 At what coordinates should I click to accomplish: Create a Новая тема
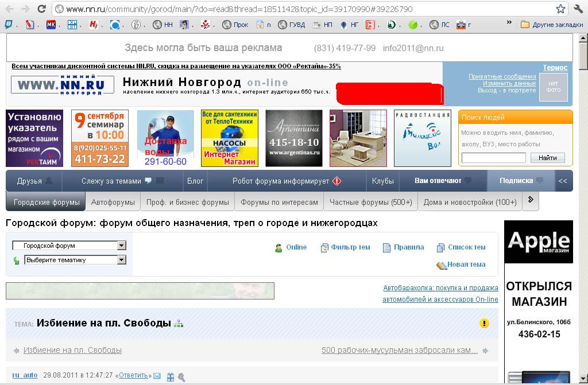tap(461, 265)
